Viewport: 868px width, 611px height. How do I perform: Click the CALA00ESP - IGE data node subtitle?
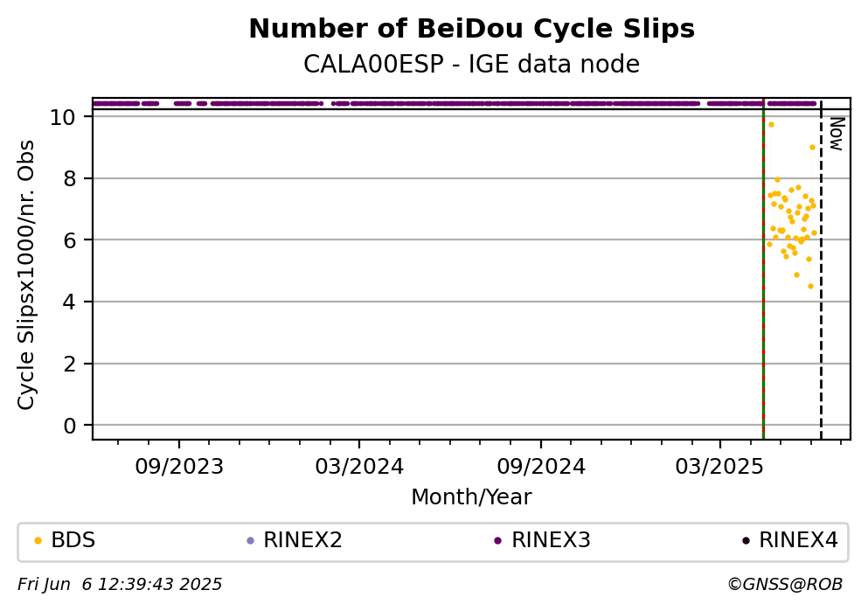click(472, 64)
